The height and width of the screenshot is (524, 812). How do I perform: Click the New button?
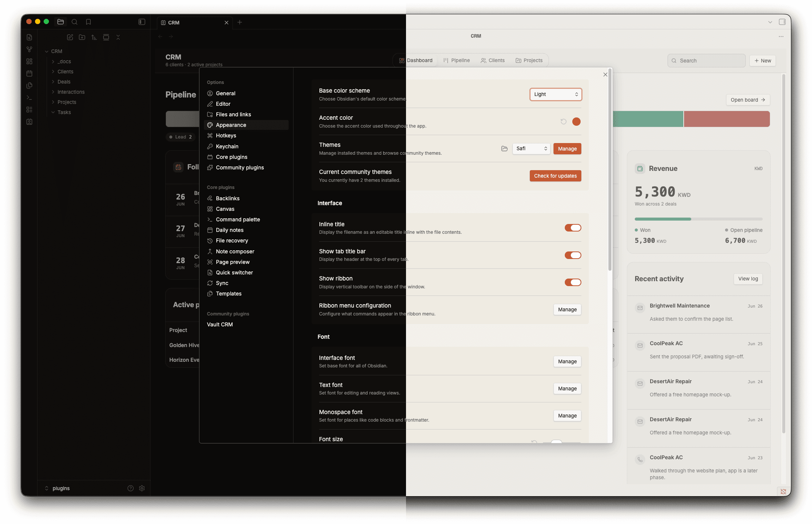tap(763, 61)
